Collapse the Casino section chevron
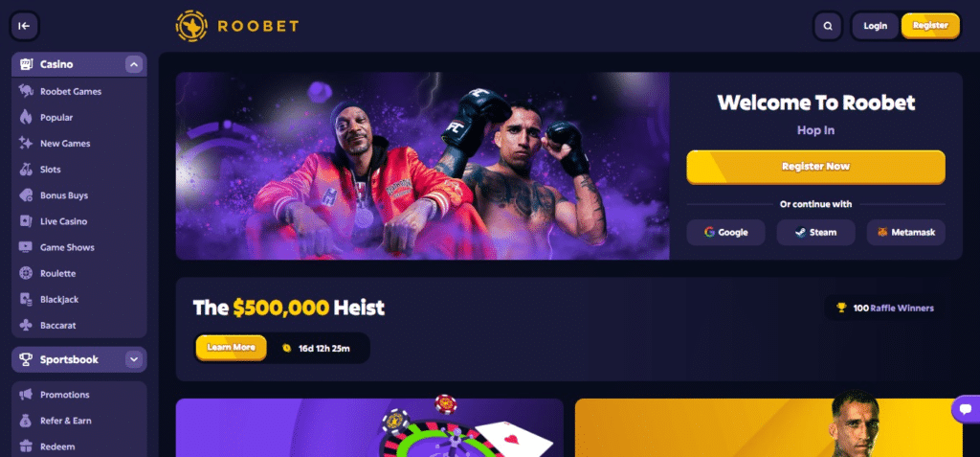 tap(134, 64)
